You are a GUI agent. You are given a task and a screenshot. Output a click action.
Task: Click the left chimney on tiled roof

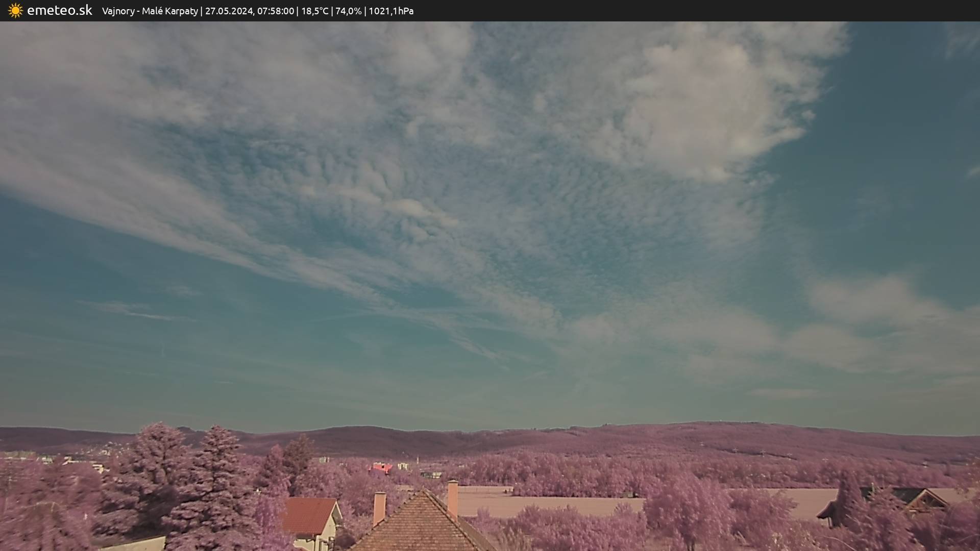[379, 508]
